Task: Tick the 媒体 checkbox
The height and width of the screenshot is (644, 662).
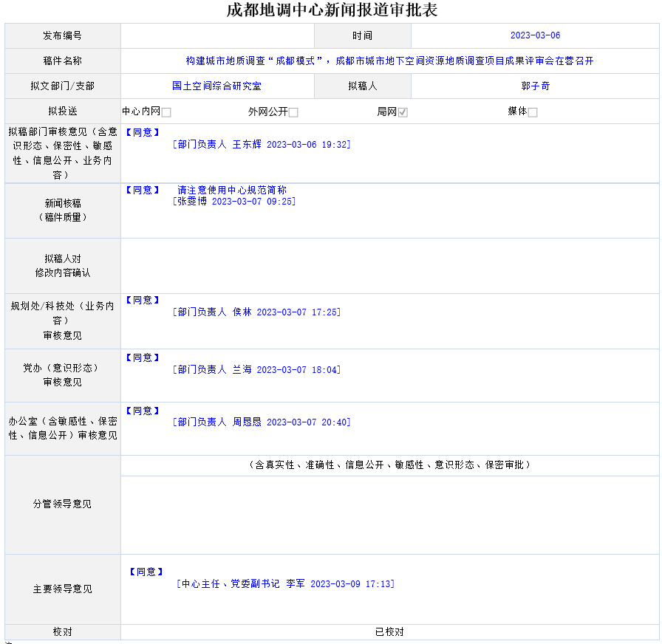Action: (x=533, y=112)
